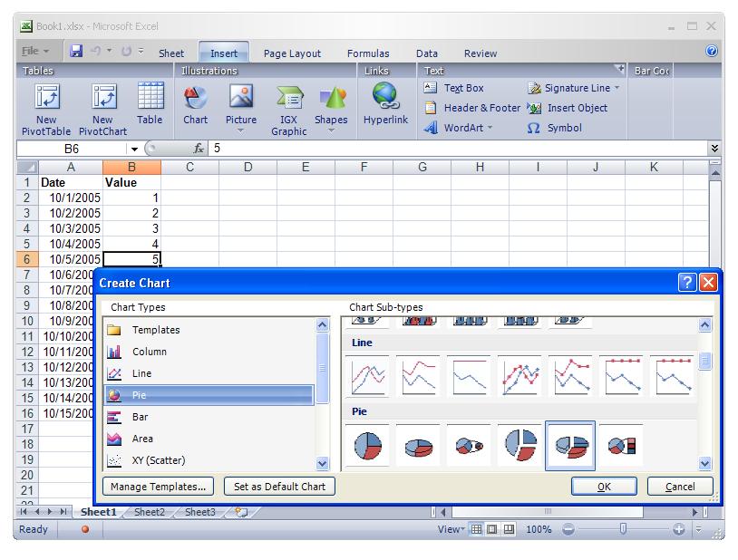The height and width of the screenshot is (560, 738).
Task: Open Excel Help question mark icon
Action: (712, 51)
